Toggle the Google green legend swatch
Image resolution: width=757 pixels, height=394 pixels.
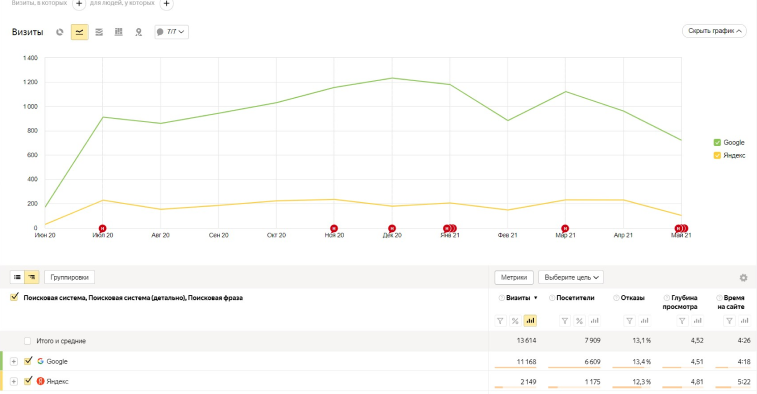tap(717, 142)
